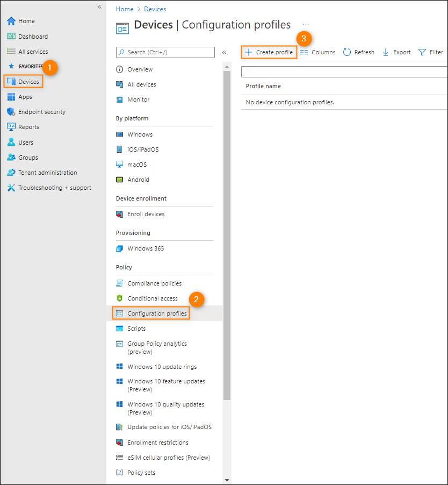The width and height of the screenshot is (448, 485).
Task: Click the profiles search box above table
Action: pyautogui.click(x=344, y=72)
